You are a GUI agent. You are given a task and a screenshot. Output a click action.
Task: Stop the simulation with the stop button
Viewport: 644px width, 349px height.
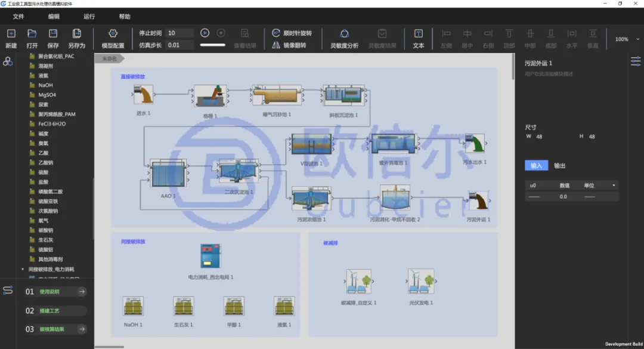coord(221,33)
